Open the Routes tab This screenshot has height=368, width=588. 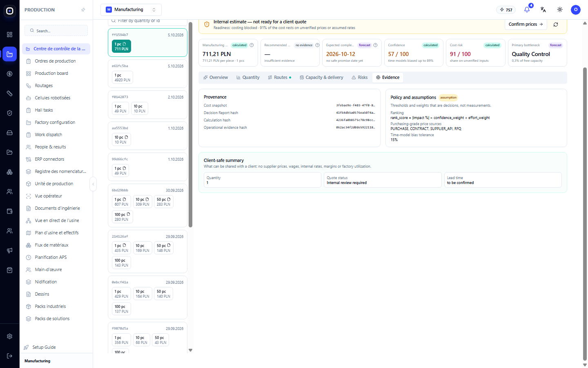coord(280,77)
